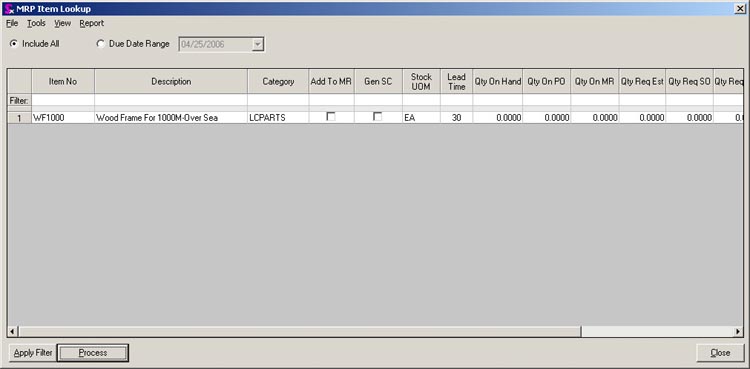The height and width of the screenshot is (369, 750).
Task: Click the right scroll arrow of horizontal scrollbar
Action: coord(739,331)
